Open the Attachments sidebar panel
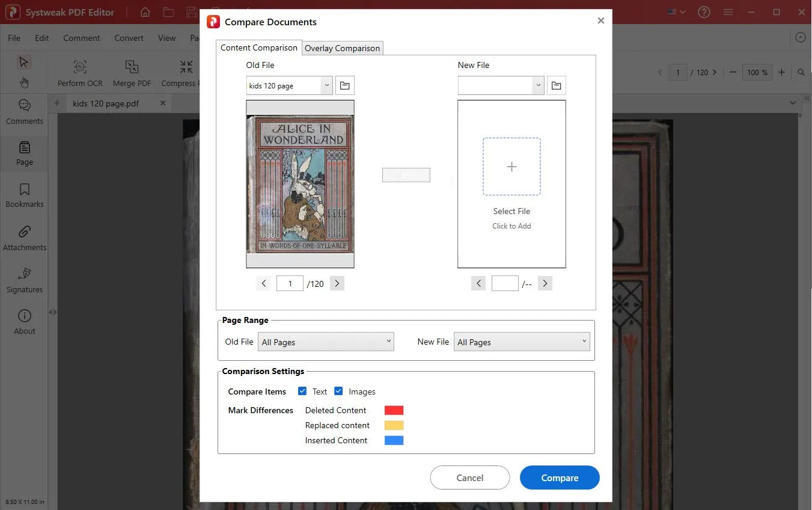 coord(25,238)
